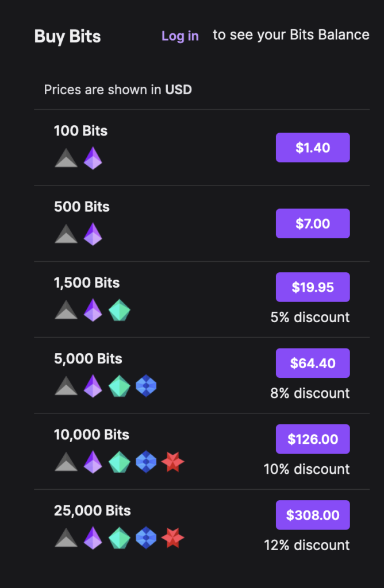Click the 12% discount text

pyautogui.click(x=306, y=545)
